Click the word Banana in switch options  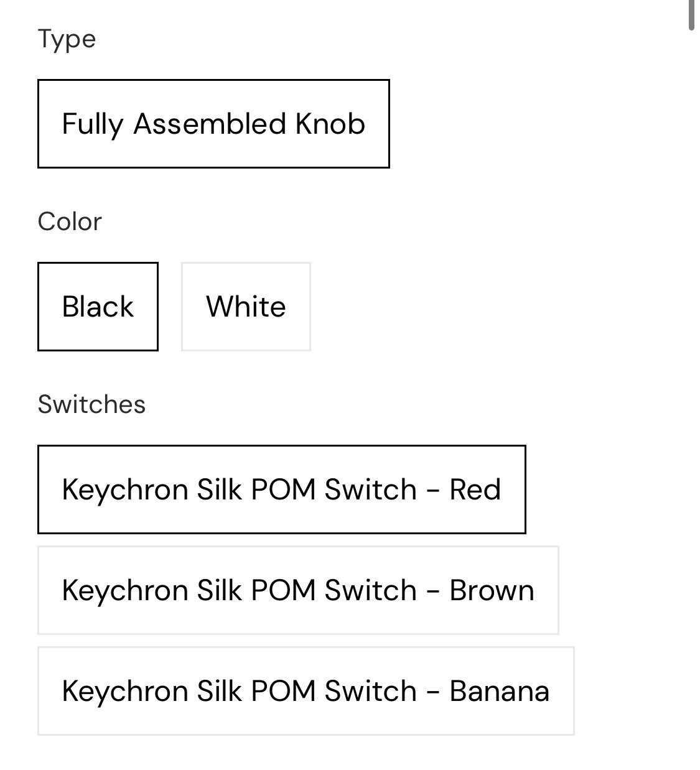[x=500, y=691]
